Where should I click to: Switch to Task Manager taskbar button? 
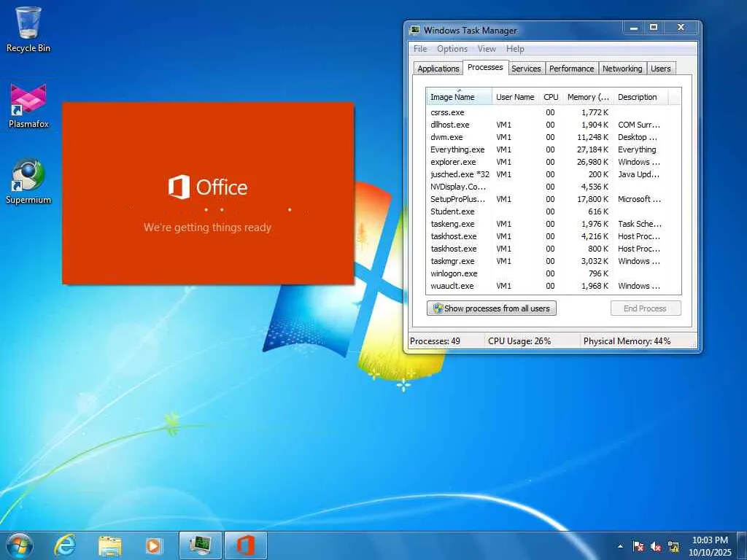pos(201,545)
